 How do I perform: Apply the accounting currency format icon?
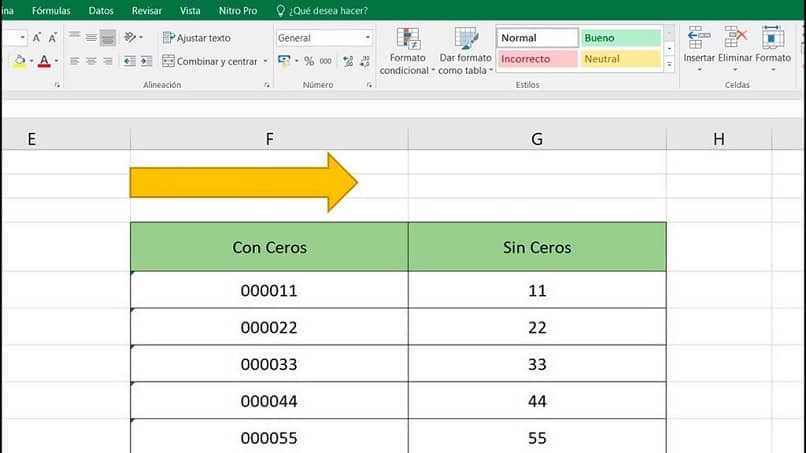tap(284, 61)
